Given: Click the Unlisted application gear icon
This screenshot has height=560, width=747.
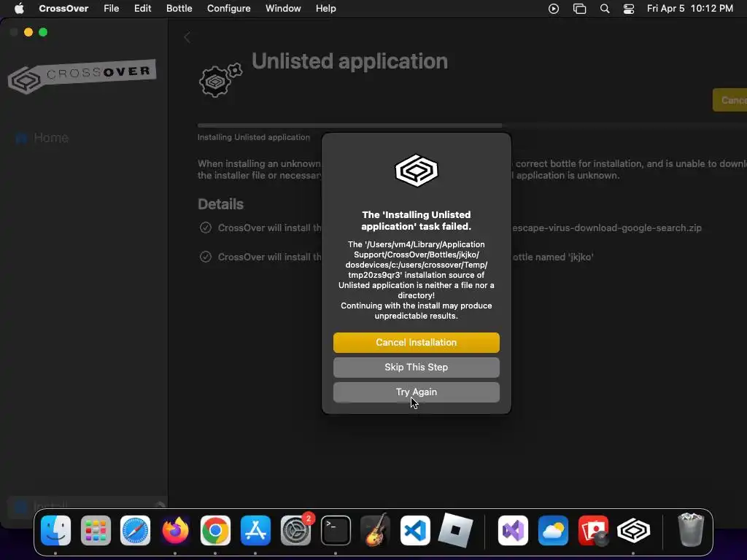Looking at the screenshot, I should [x=220, y=79].
